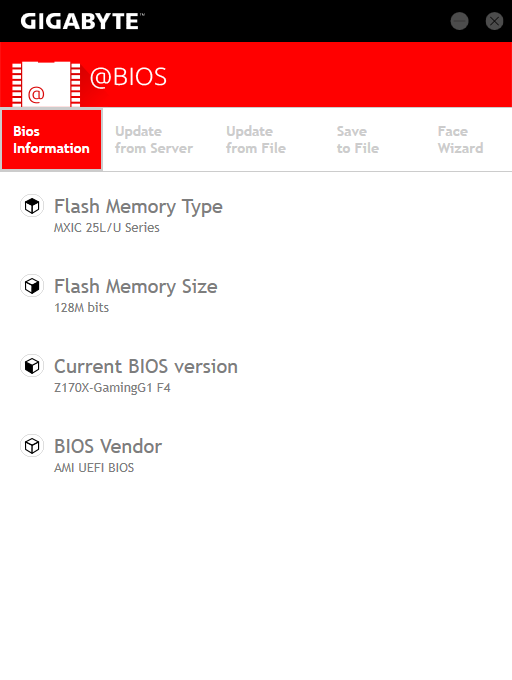512x680 pixels.
Task: Click the MXIC 25L/U Series value
Action: [107, 228]
